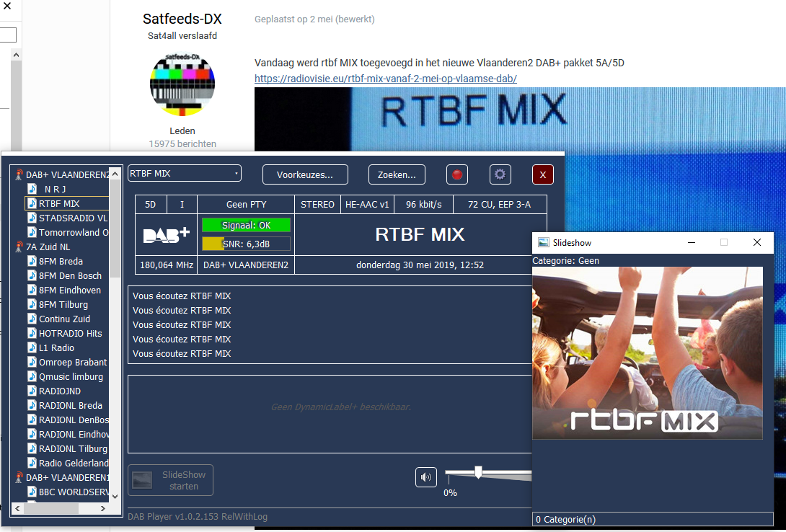Screen dimensions: 786x532
Task: Click the music note icon beside L1 Radio
Action: click(32, 347)
